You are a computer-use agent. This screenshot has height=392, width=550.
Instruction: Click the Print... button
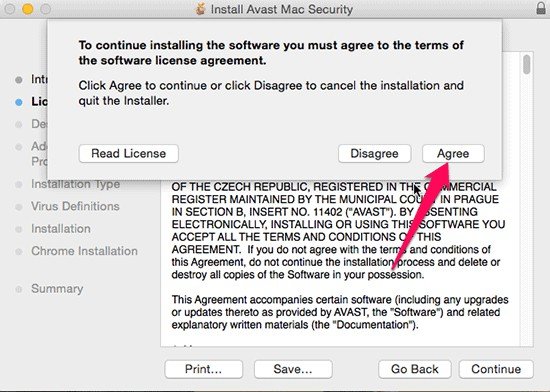tap(203, 369)
